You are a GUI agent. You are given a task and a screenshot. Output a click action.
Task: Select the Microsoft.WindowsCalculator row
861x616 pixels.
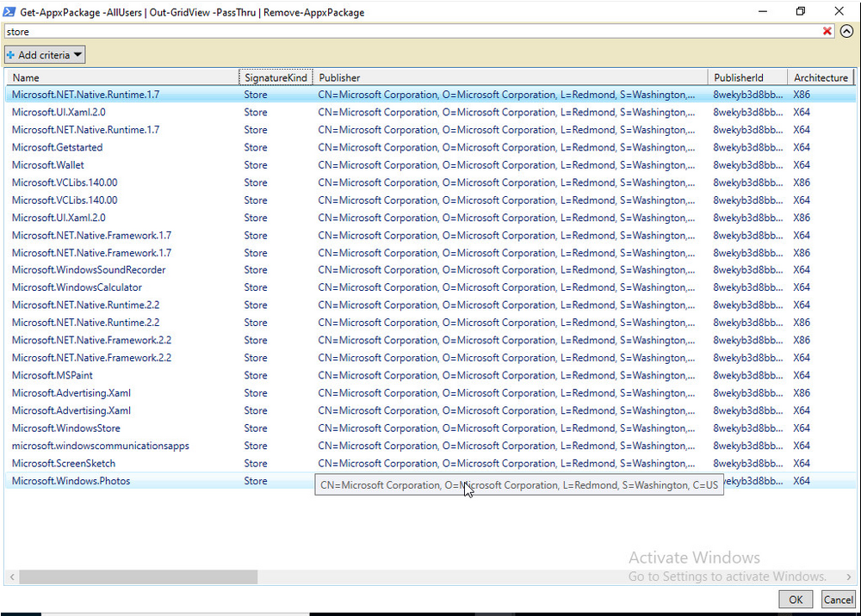(430, 287)
